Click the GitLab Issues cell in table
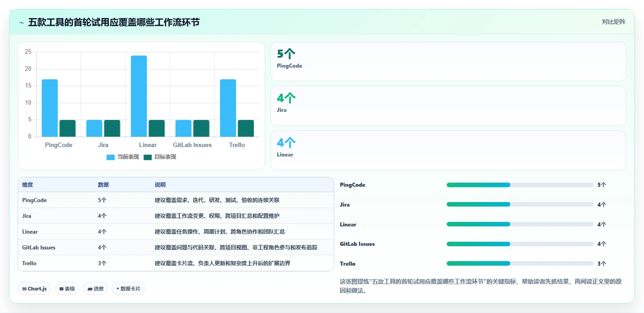Screen dimensions: 644x313 click(x=39, y=248)
